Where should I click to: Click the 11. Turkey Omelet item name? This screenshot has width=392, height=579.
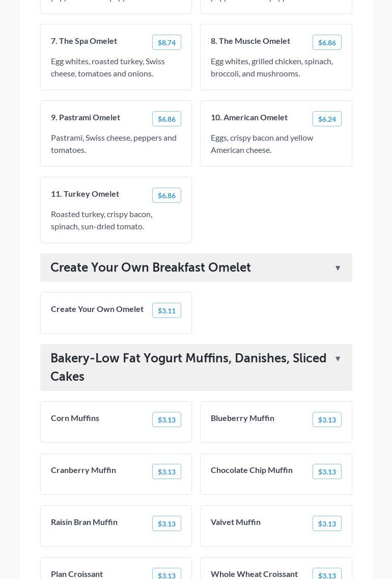[x=85, y=194]
